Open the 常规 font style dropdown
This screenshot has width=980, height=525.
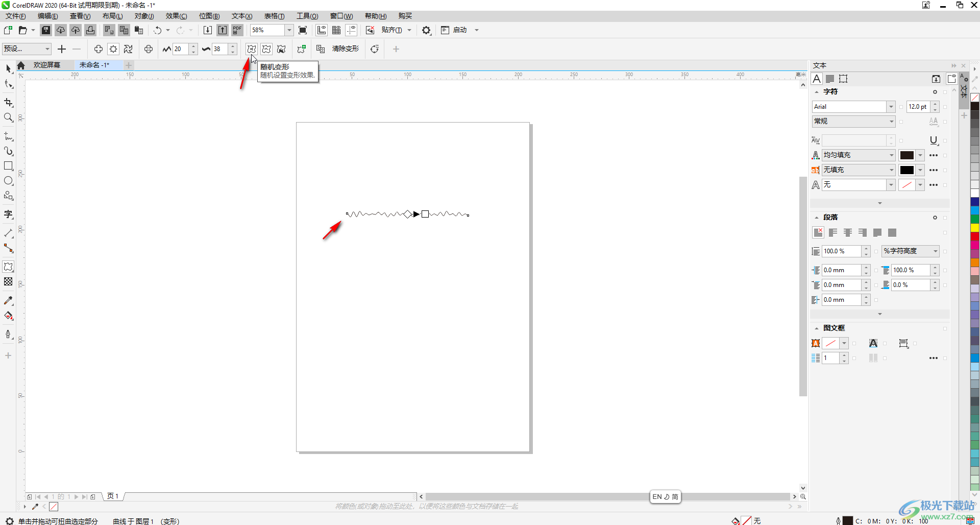point(891,122)
